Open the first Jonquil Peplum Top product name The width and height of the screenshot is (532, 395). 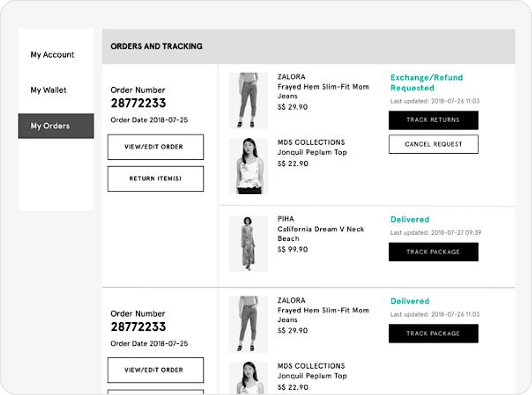coord(312,152)
